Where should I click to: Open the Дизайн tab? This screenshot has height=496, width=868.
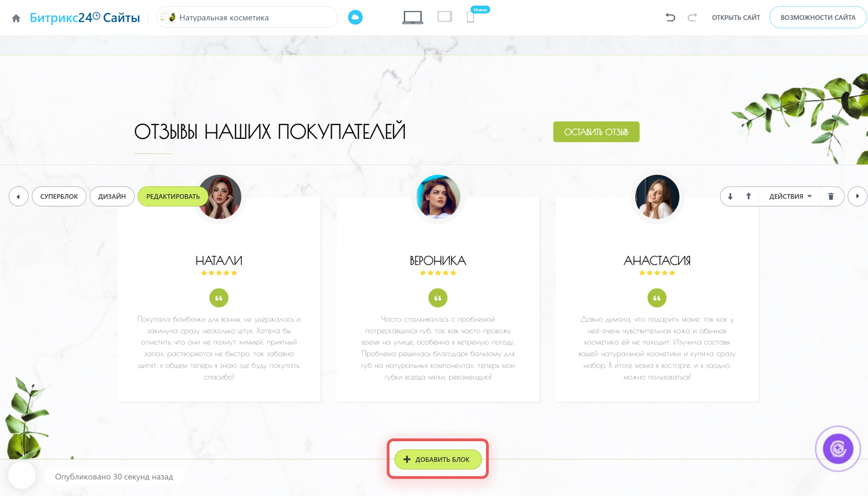pyautogui.click(x=112, y=196)
